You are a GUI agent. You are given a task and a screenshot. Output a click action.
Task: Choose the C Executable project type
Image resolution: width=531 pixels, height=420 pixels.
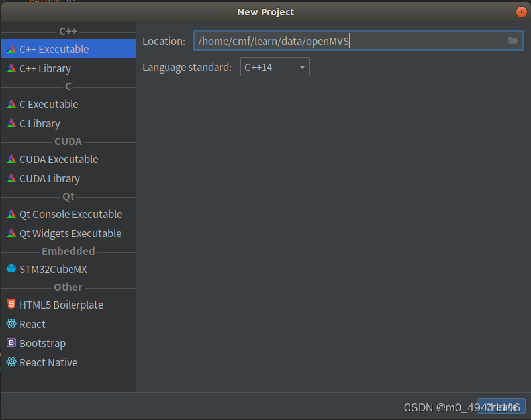point(48,104)
